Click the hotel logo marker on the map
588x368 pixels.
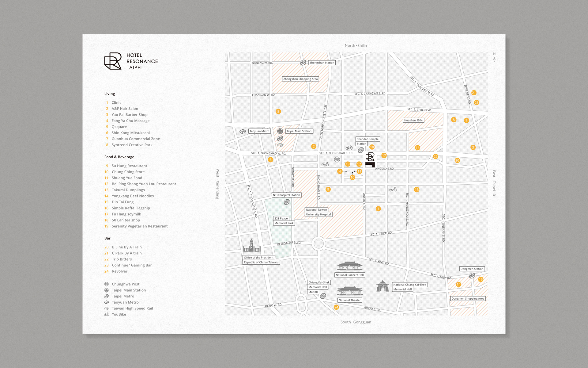pyautogui.click(x=370, y=157)
